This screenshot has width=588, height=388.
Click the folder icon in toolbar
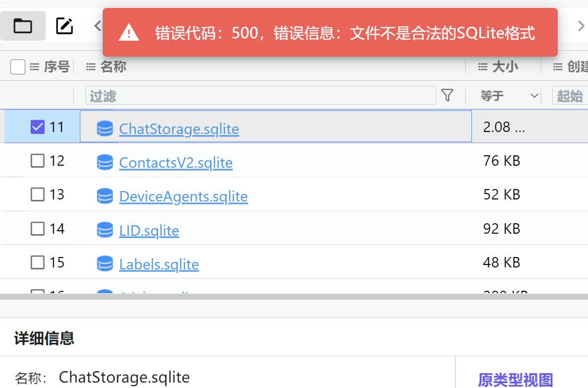click(23, 26)
